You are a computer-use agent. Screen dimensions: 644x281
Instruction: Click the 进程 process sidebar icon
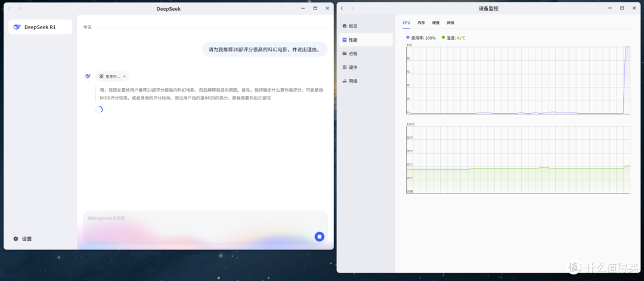pos(344,54)
